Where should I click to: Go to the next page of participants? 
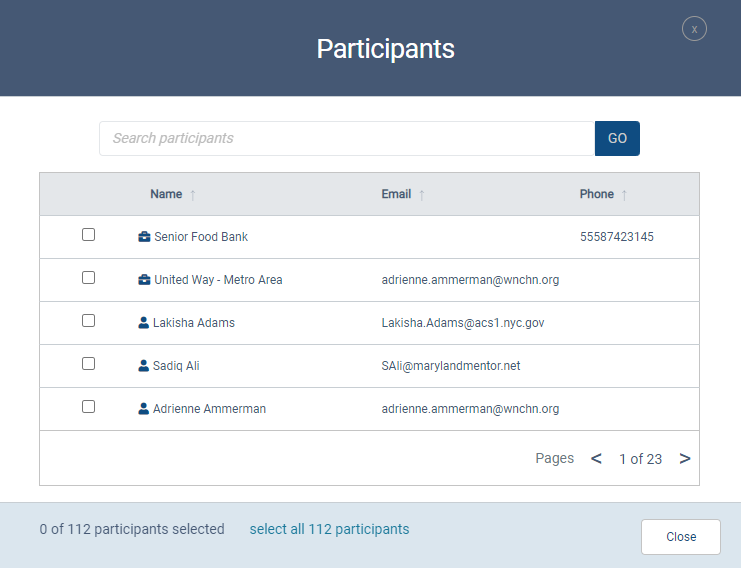(x=685, y=458)
